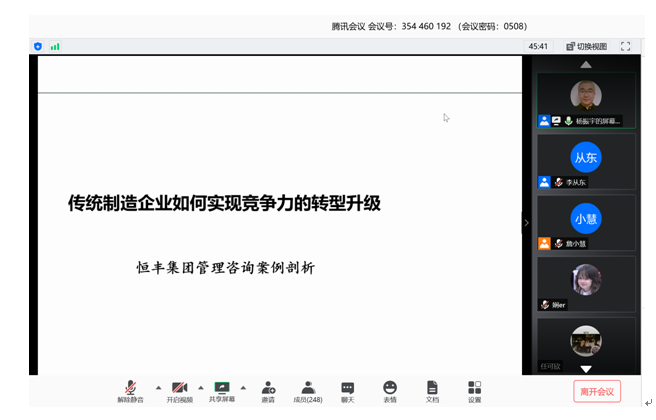
Task: Turn on camera with 开启视频 button
Action: tap(179, 391)
